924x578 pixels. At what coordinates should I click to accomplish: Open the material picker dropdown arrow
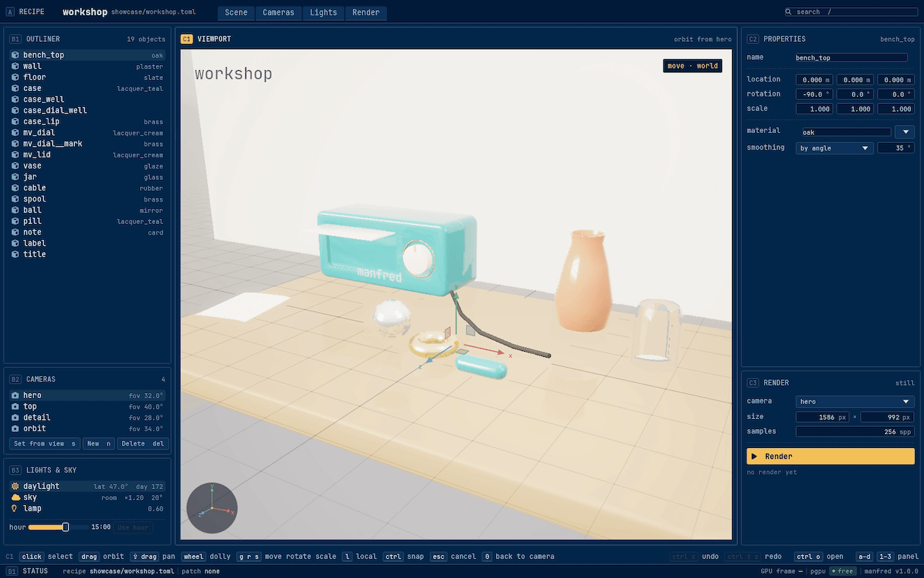pyautogui.click(x=905, y=132)
